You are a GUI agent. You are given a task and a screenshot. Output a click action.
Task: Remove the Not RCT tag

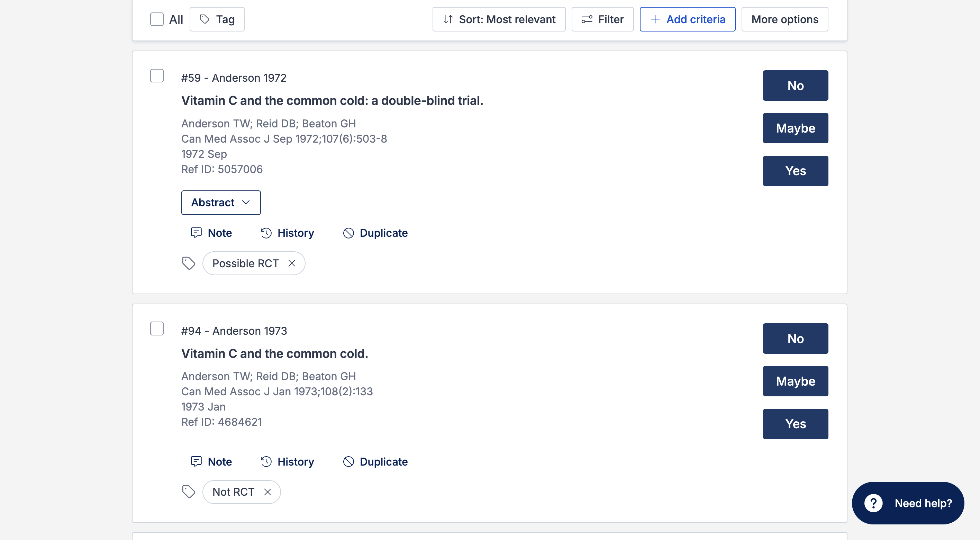coord(267,492)
